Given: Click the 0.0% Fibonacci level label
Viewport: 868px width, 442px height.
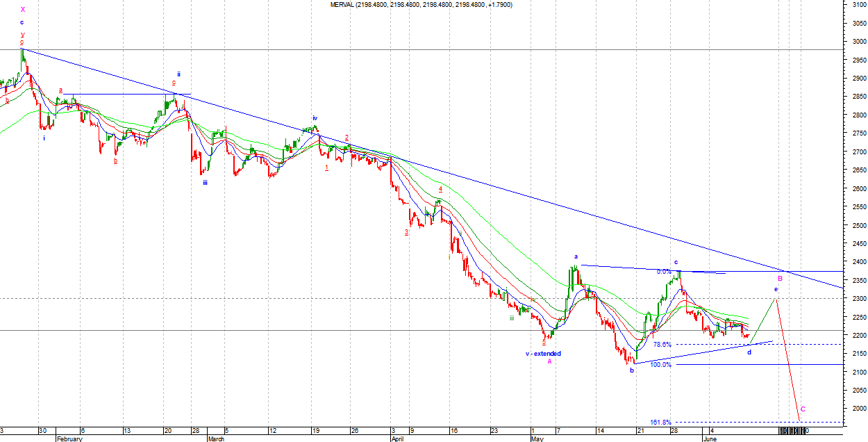Looking at the screenshot, I should point(664,272).
